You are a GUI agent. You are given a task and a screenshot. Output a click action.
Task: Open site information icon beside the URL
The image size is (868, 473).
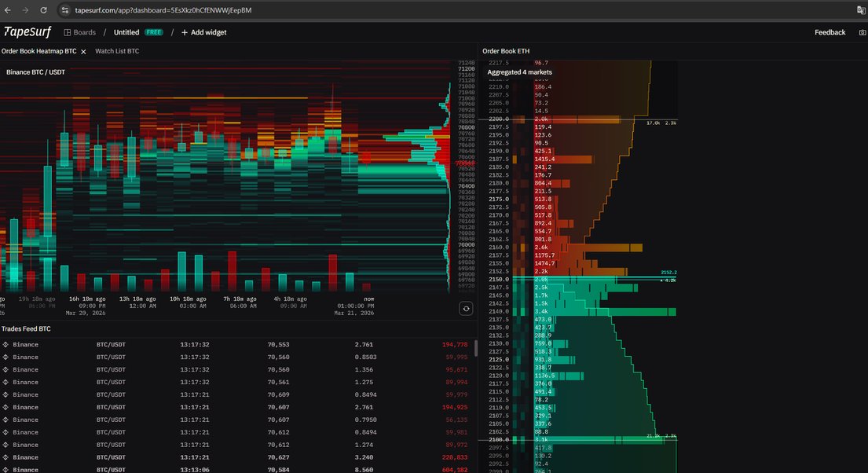(x=64, y=10)
